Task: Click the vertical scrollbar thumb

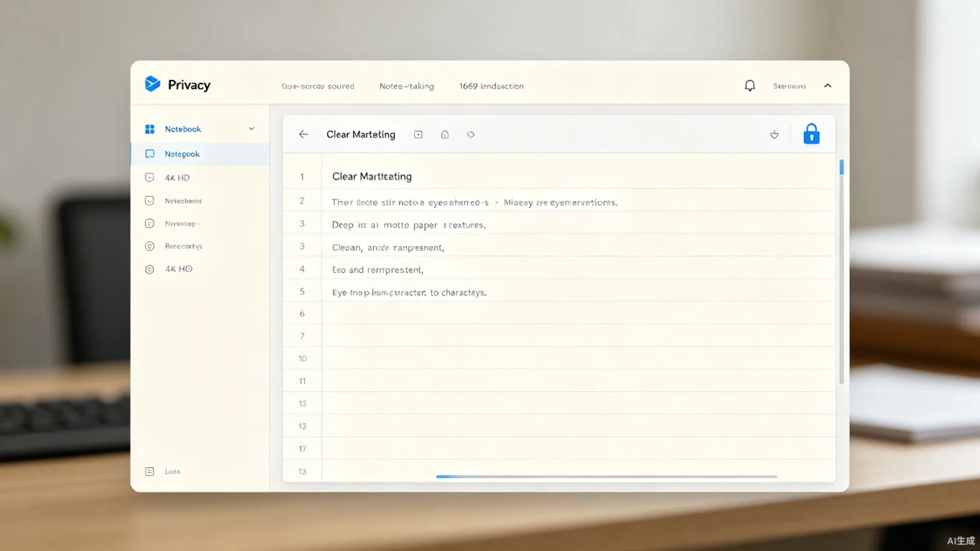Action: tap(842, 167)
